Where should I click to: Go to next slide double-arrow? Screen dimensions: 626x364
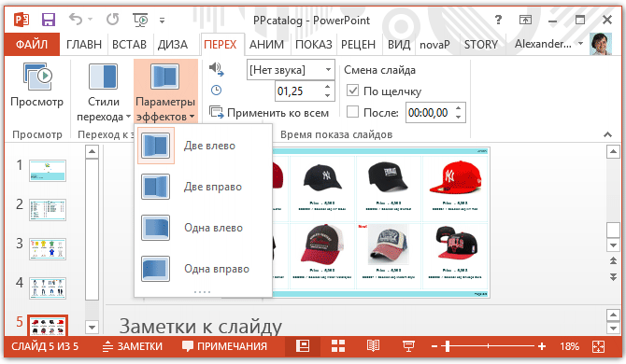(x=613, y=276)
